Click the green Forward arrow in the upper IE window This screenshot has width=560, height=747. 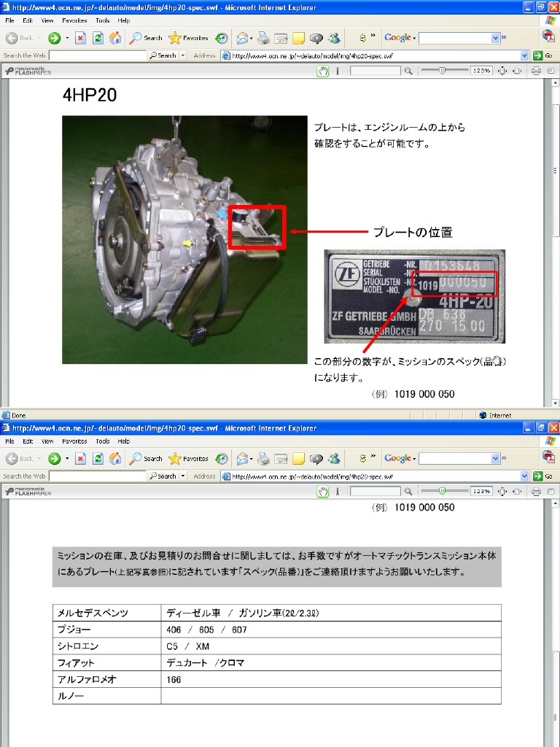[54, 38]
